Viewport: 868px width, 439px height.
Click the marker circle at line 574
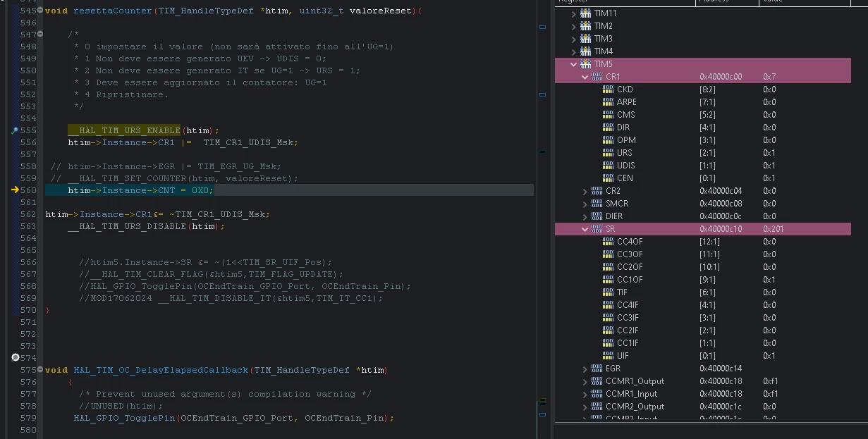coord(15,358)
